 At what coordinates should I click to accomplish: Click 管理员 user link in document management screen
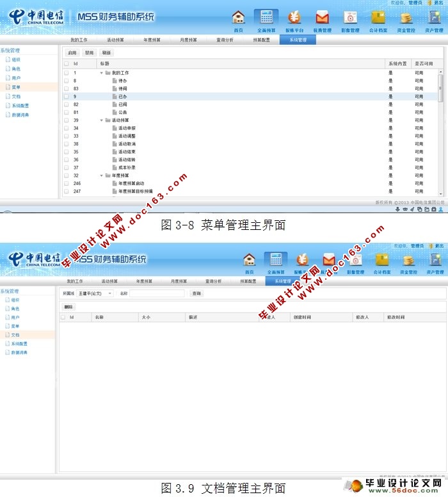click(x=417, y=246)
